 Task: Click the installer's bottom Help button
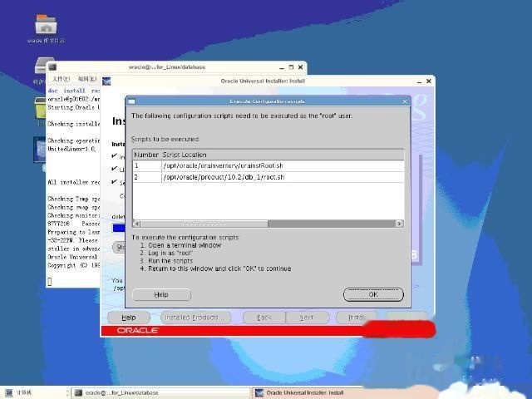[129, 318]
